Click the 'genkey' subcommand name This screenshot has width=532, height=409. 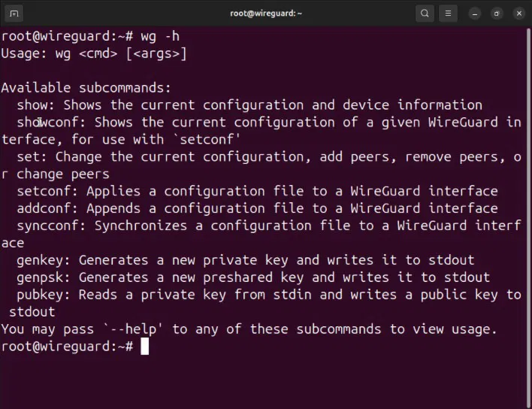(40, 261)
